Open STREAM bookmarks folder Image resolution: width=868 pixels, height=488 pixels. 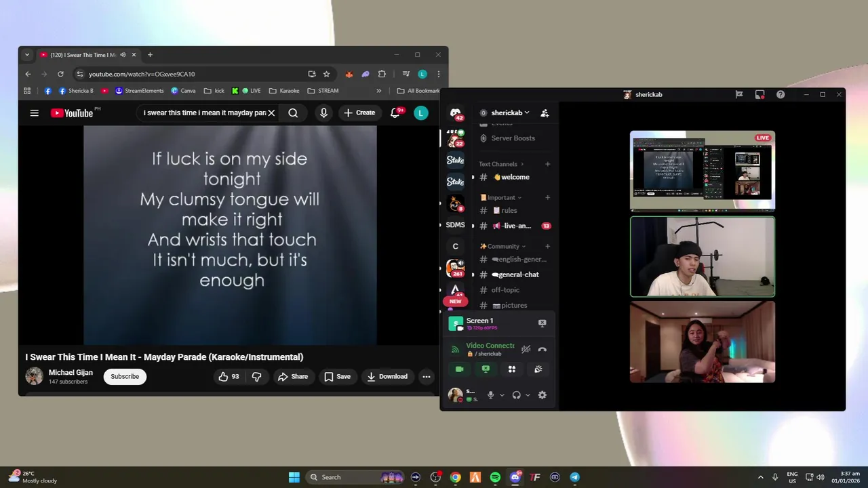coord(323,91)
